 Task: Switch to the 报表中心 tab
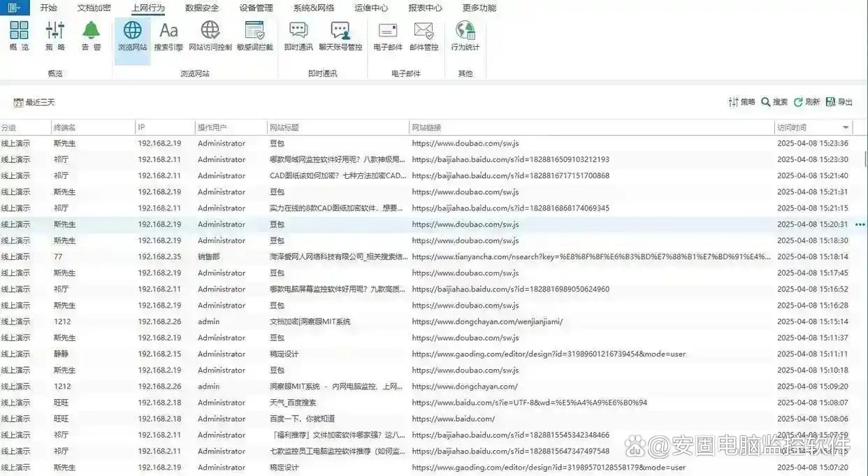tap(425, 8)
